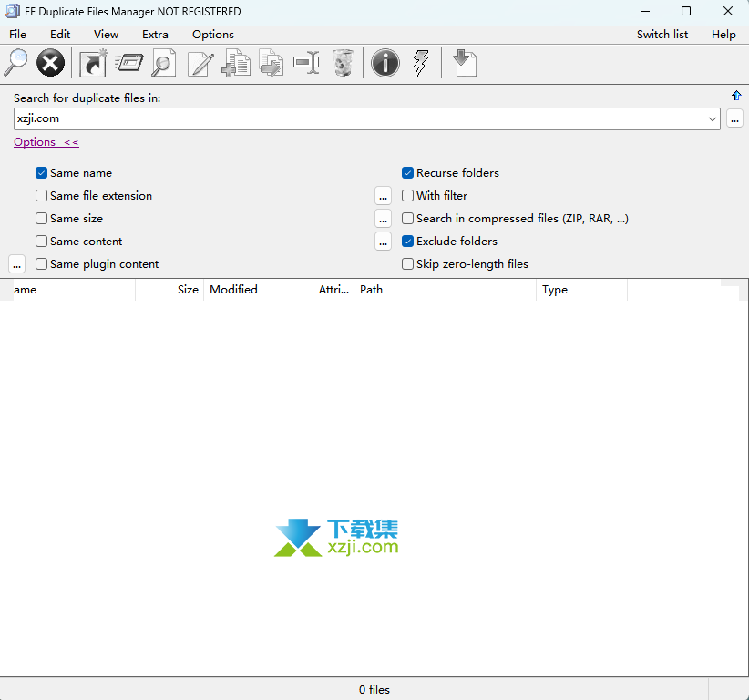Viewport: 749px width, 700px height.
Task: Enable the With filter checkbox
Action: pos(407,196)
